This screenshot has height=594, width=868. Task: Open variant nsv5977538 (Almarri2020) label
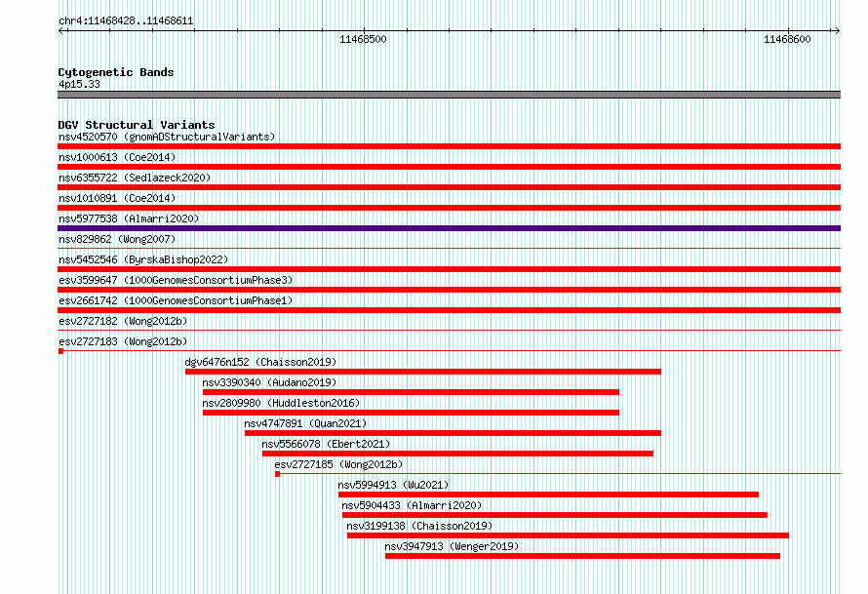(129, 218)
